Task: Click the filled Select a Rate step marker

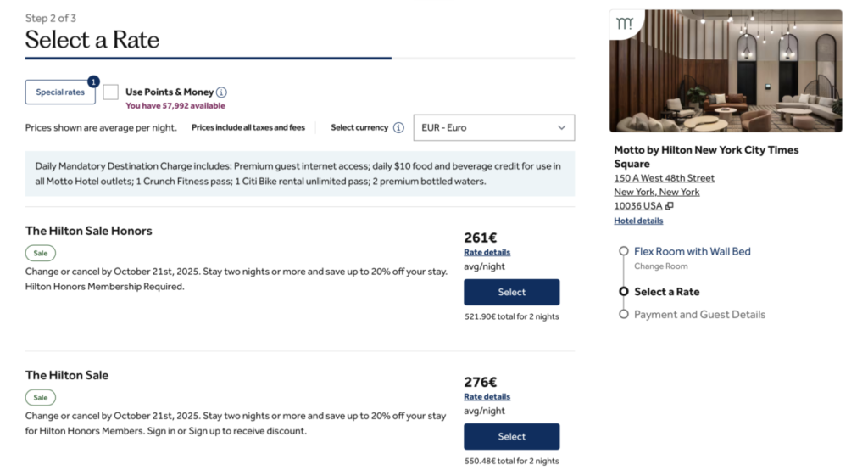Action: 624,292
